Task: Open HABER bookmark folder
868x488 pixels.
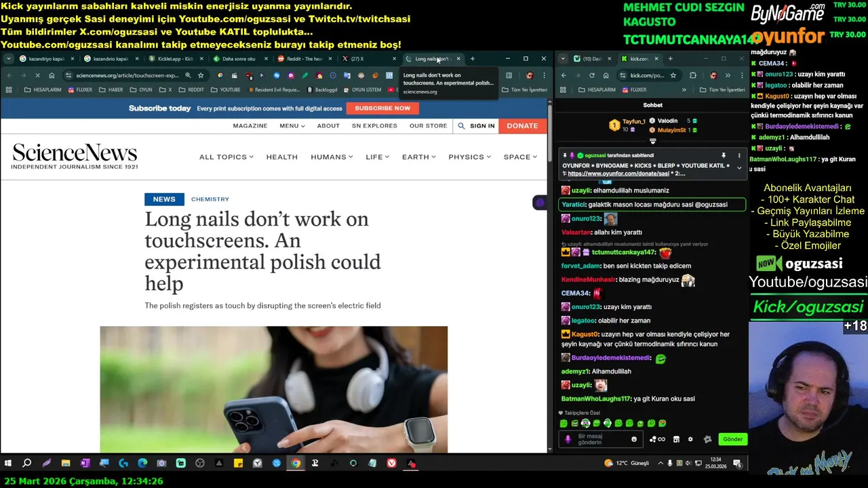Action: click(x=111, y=89)
